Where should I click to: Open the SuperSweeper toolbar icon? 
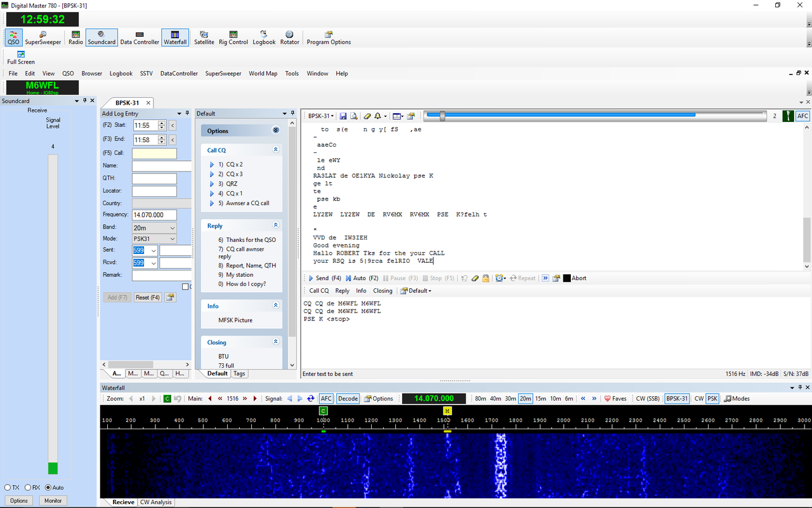point(43,37)
